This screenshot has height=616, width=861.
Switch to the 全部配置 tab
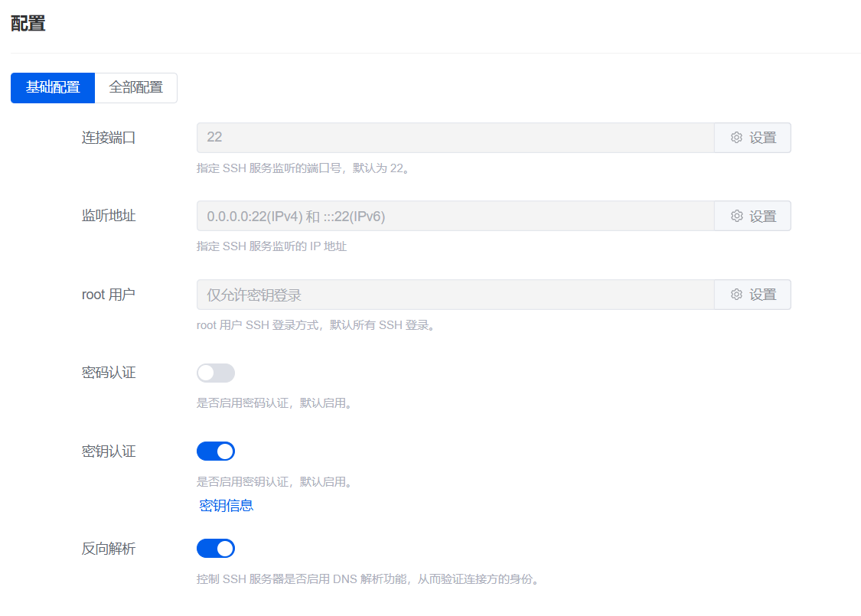[136, 87]
